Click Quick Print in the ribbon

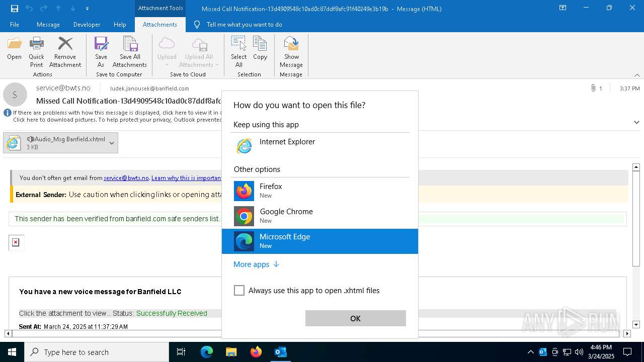tap(36, 52)
